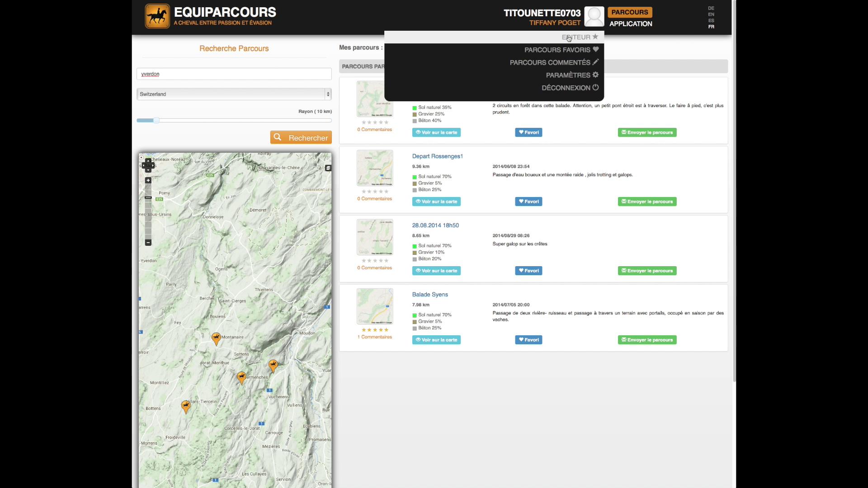Click the star icon in the first menu entry
The width and height of the screenshot is (868, 488).
[595, 37]
